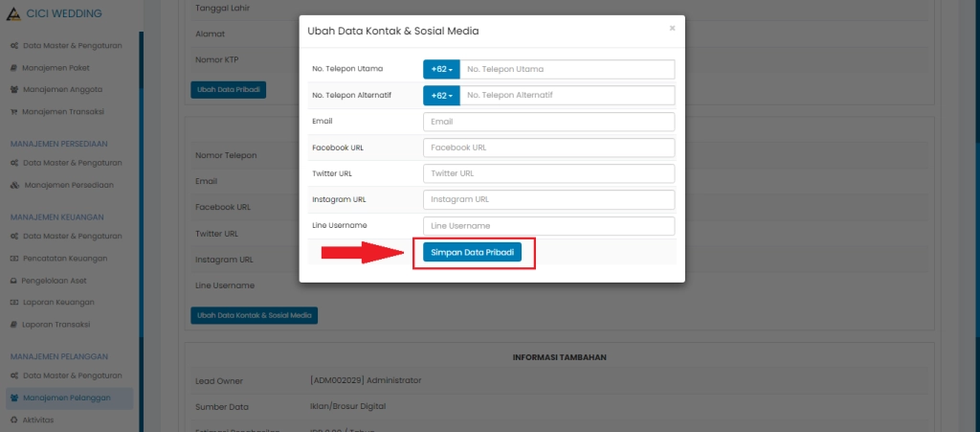Viewport: 980px width, 432px height.
Task: Click the Pencatatan Keuangan money icon
Action: (13, 259)
